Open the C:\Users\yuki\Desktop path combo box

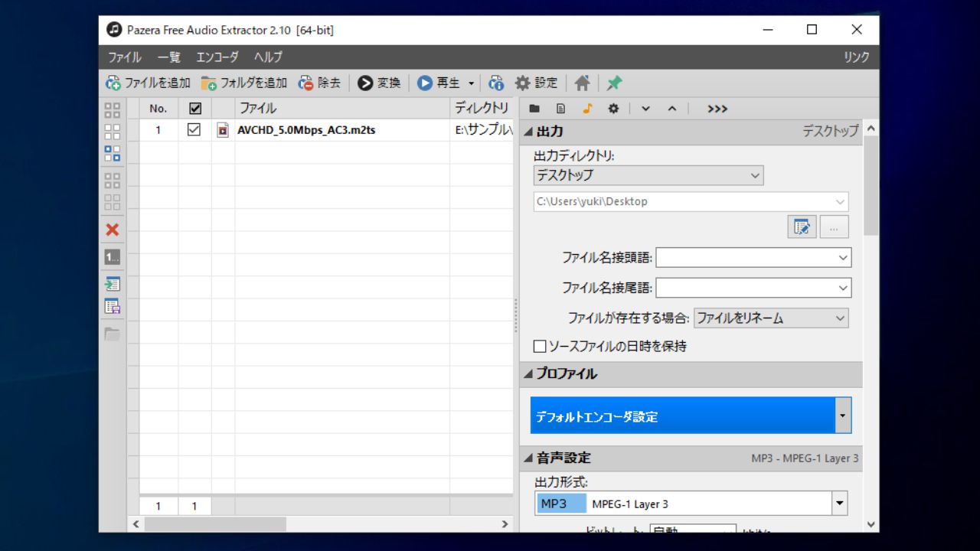point(691,201)
